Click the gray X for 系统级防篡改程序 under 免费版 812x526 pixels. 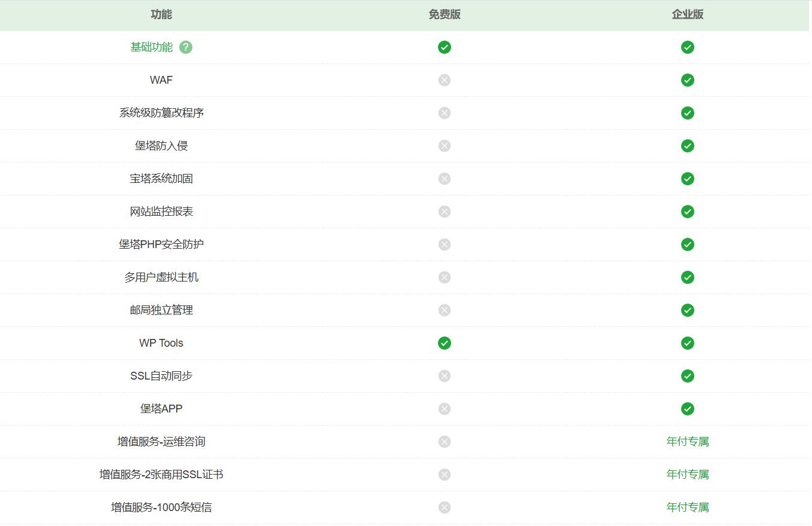click(x=444, y=113)
